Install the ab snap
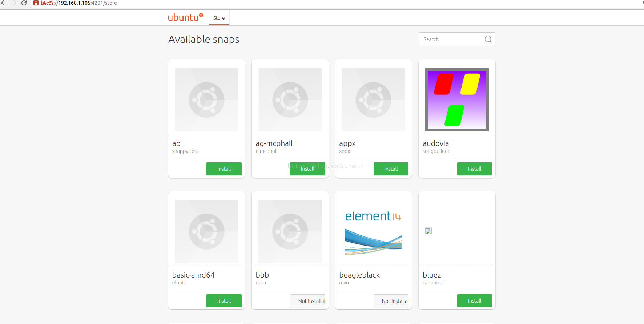The image size is (644, 324). [x=224, y=169]
